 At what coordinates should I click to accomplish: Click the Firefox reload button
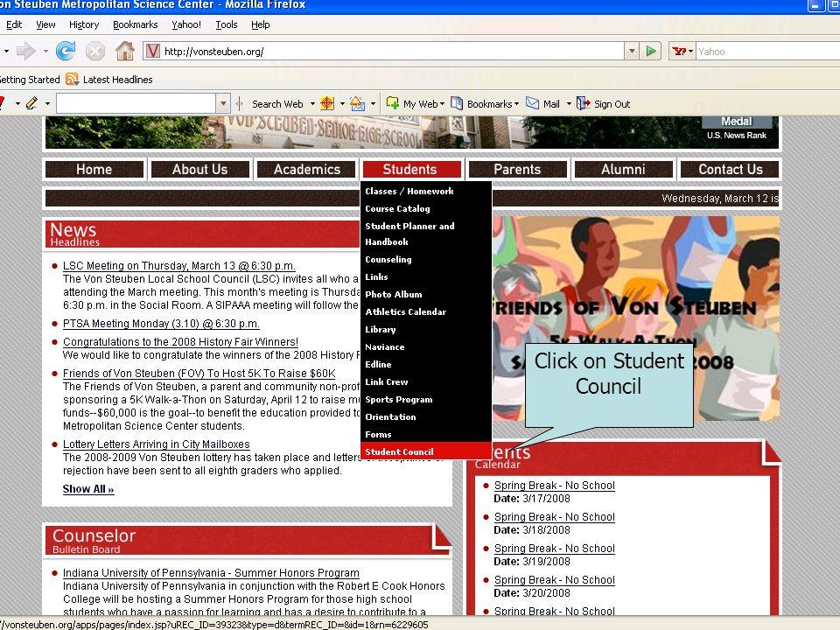tap(66, 51)
